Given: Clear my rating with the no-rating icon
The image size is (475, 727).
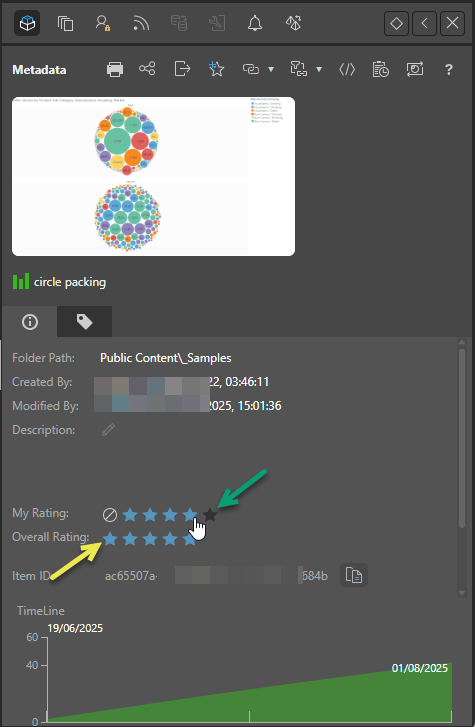Looking at the screenshot, I should point(110,515).
